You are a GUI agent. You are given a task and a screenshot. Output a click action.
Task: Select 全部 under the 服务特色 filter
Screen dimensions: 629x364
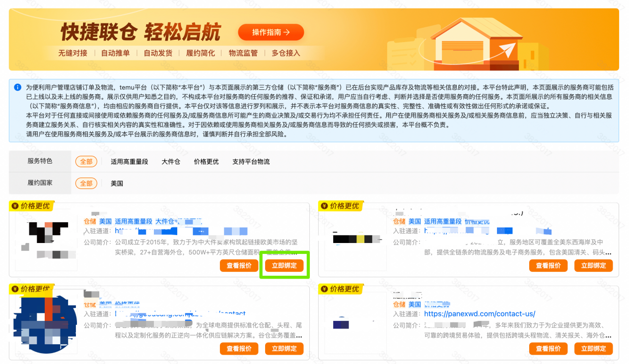point(86,161)
